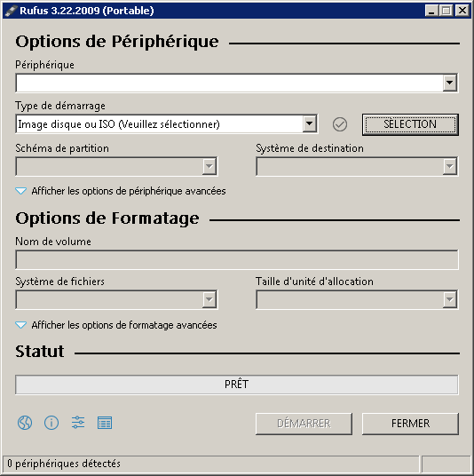The width and height of the screenshot is (474, 476).
Task: Click the Nom de volume field
Action: point(237,260)
